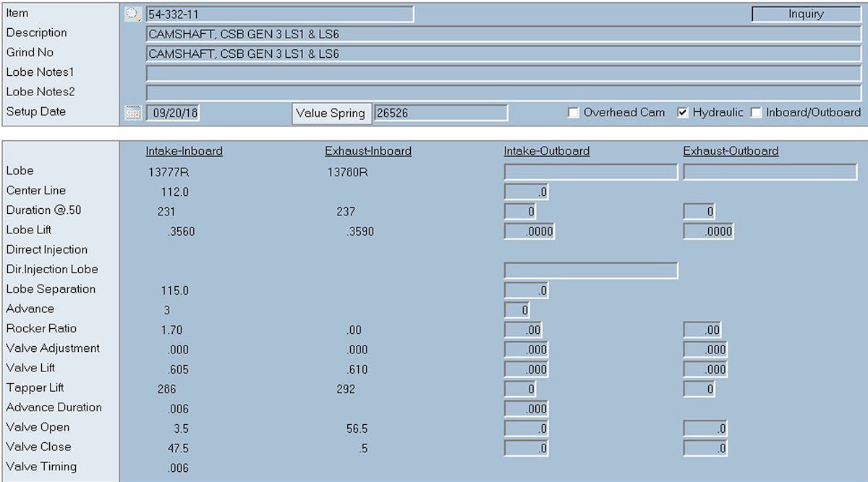Click the Lobe Notes1 empty field
Image resolution: width=868 pixels, height=482 pixels.
(x=503, y=73)
